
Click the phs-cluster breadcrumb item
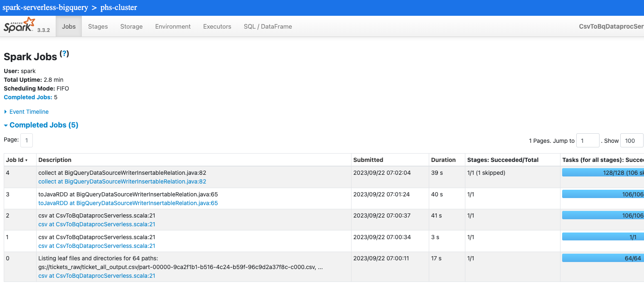(118, 7)
